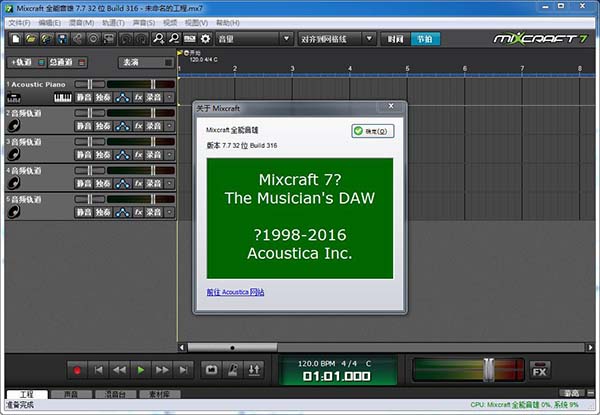Adjust the master volume slider

click(x=488, y=369)
